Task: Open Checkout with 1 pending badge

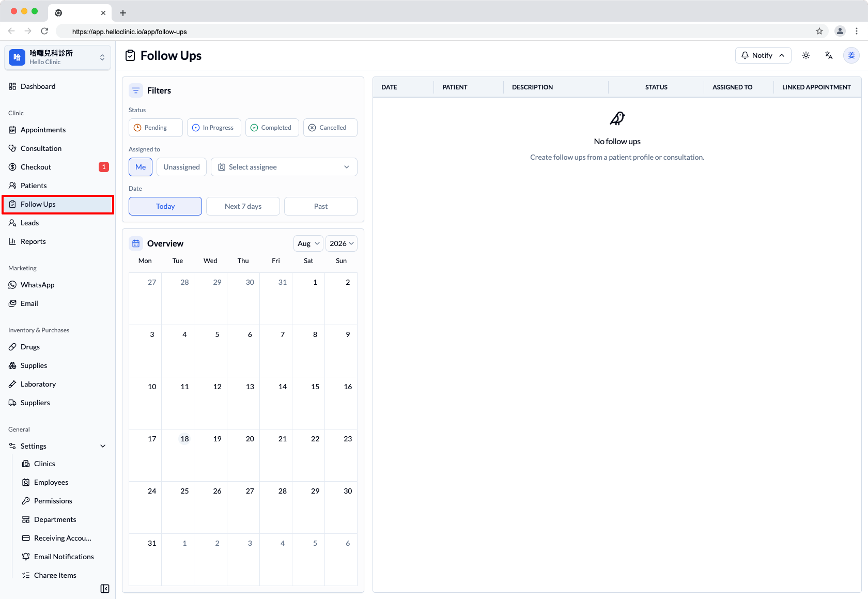Action: click(x=58, y=167)
